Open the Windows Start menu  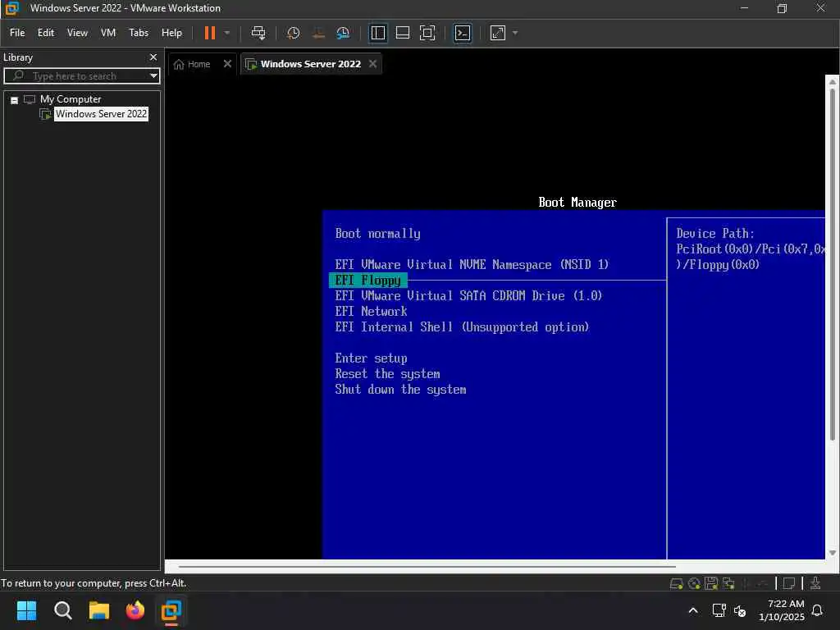pos(26,610)
